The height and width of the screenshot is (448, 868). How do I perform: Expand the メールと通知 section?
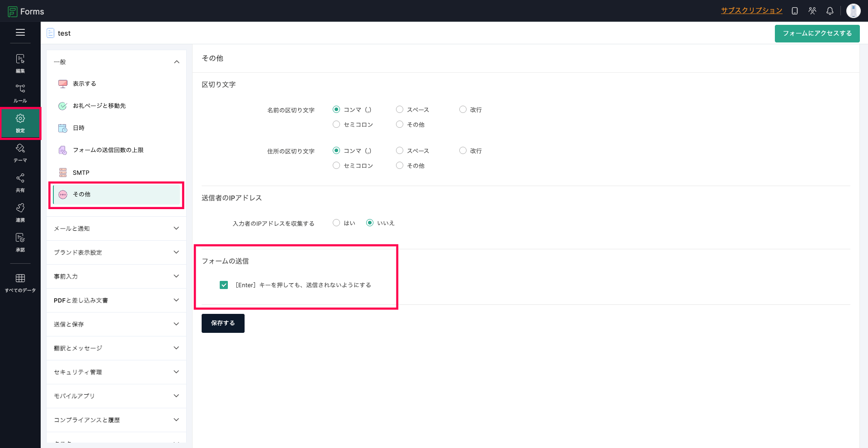point(116,229)
